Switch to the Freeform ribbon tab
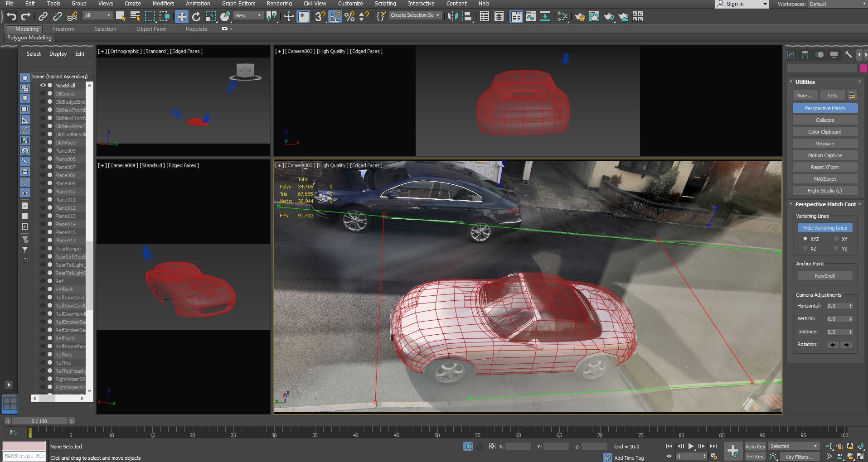 click(x=64, y=29)
